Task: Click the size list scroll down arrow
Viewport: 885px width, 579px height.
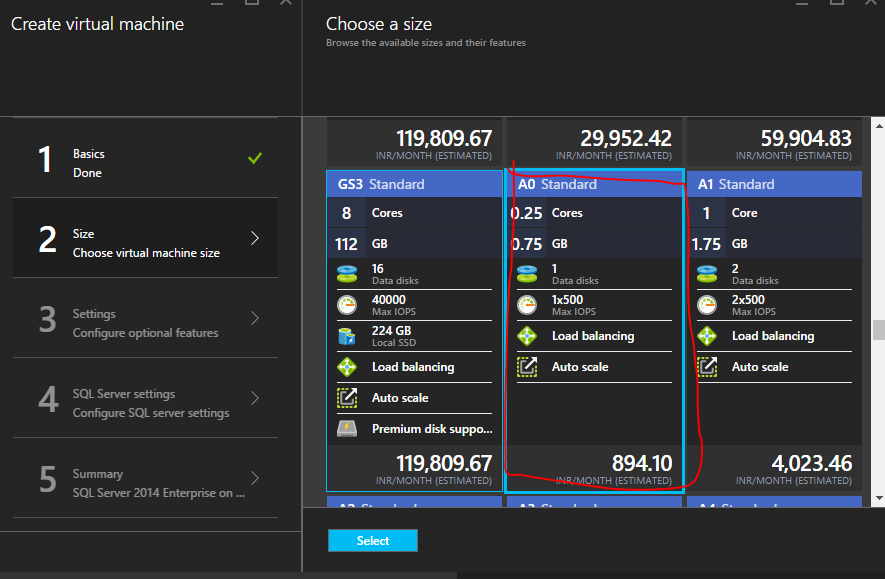Action: click(879, 498)
